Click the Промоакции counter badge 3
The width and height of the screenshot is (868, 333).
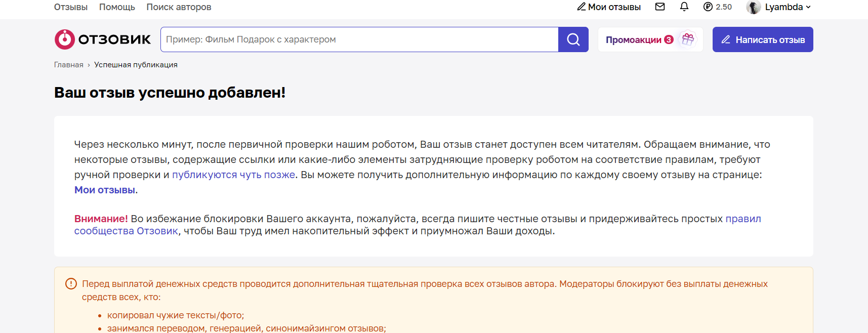tap(669, 39)
